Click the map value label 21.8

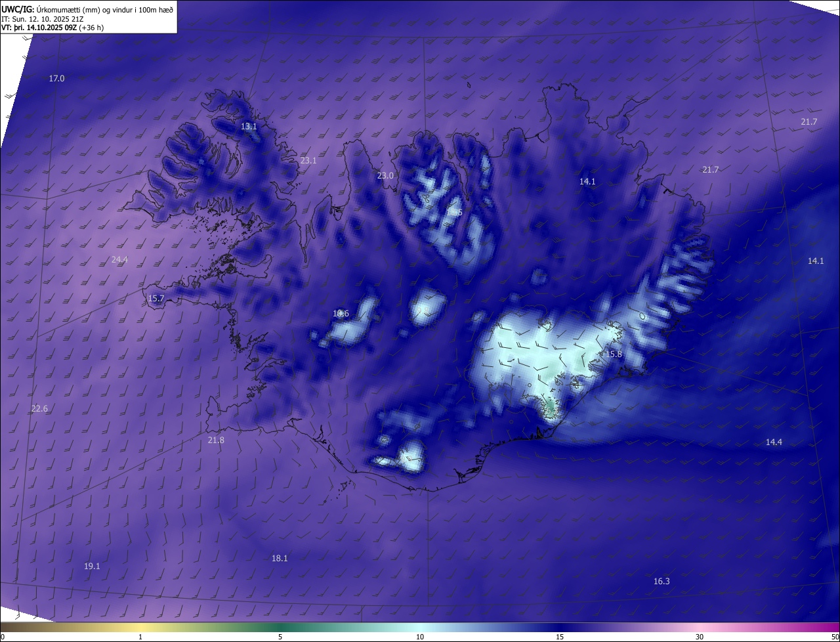[x=216, y=440]
